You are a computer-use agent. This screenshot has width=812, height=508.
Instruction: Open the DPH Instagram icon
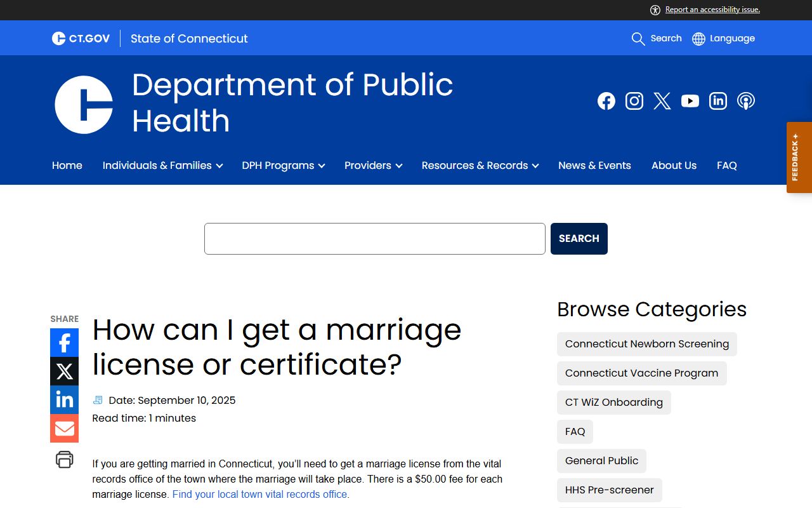(x=634, y=101)
